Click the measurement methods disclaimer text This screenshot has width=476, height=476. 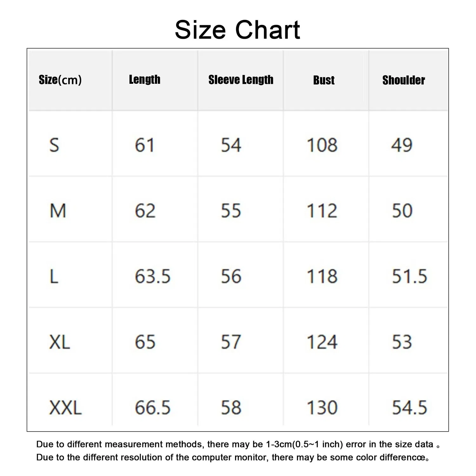(x=238, y=444)
